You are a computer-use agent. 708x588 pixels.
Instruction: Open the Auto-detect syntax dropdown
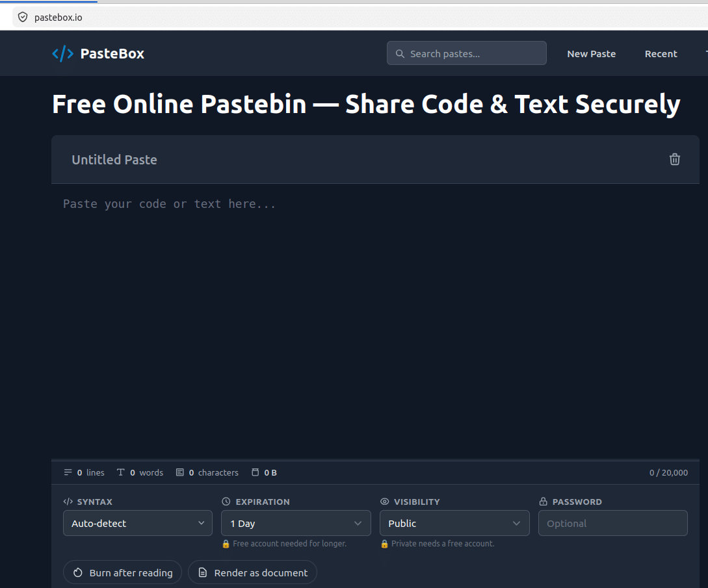click(x=138, y=523)
